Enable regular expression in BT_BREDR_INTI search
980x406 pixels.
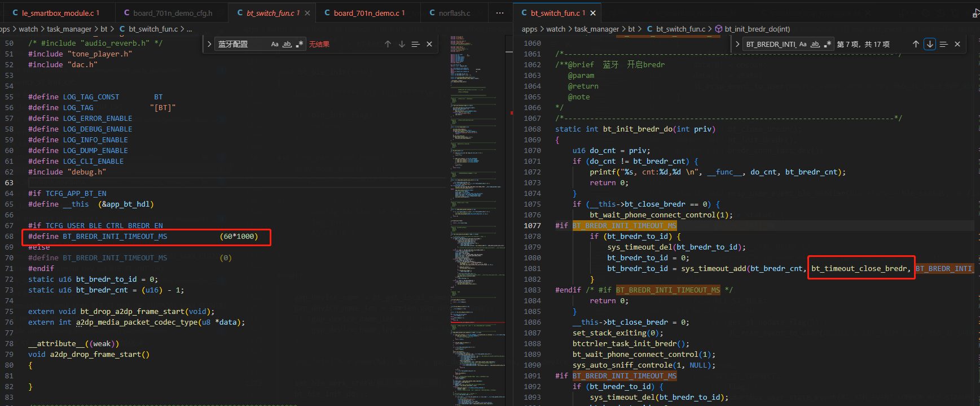(828, 44)
